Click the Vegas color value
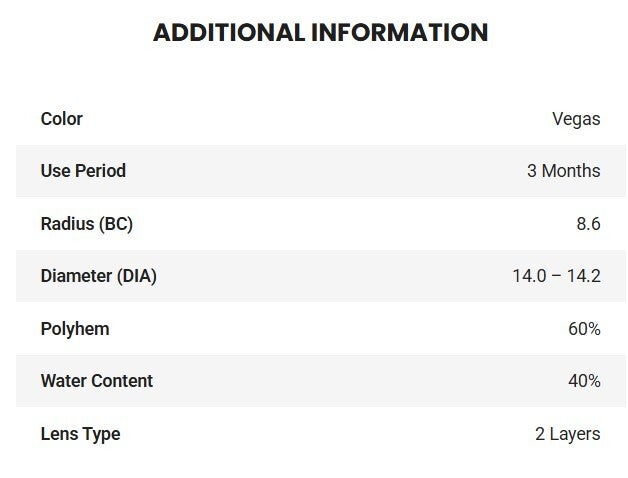This screenshot has height=478, width=628. 576,119
